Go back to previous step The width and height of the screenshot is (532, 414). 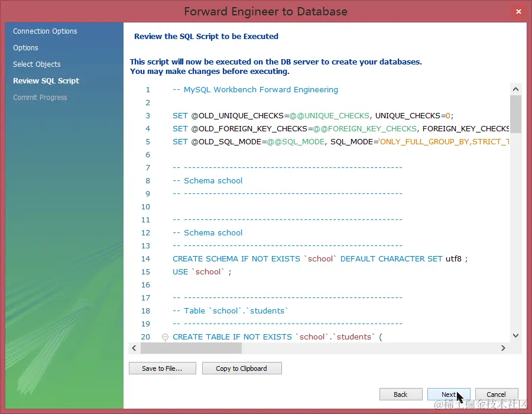click(401, 394)
